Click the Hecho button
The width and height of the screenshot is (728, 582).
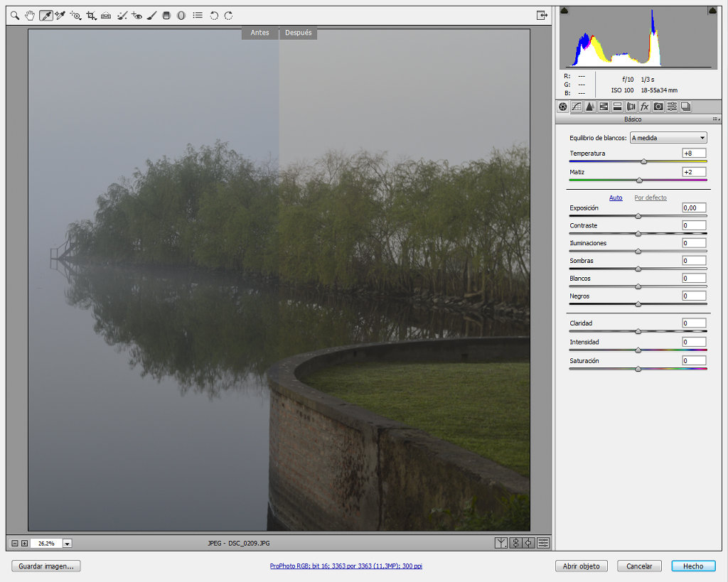[693, 566]
